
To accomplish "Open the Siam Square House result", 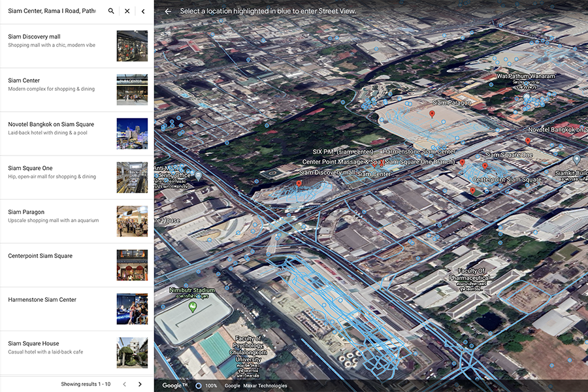I will click(59, 348).
